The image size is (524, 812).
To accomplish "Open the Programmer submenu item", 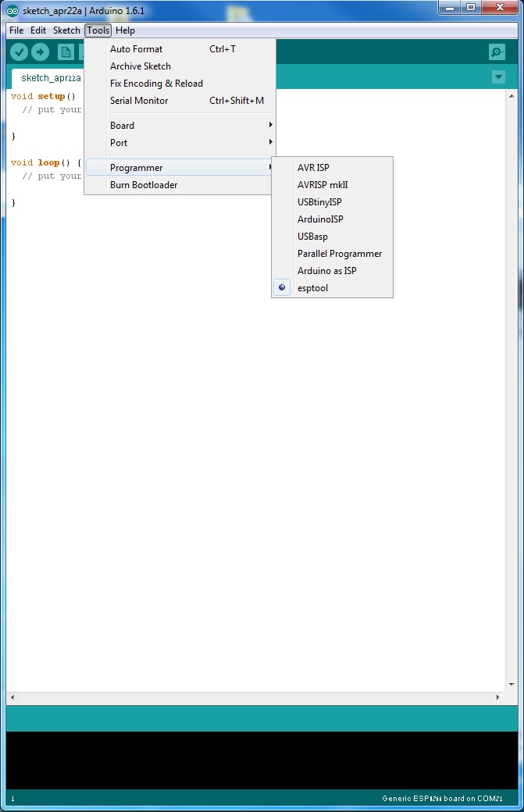I will 180,168.
